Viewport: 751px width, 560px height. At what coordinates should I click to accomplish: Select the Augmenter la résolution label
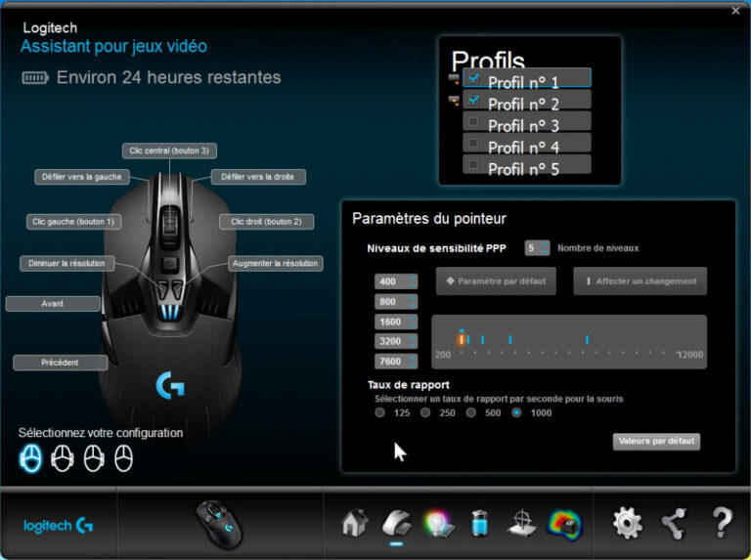(x=276, y=263)
